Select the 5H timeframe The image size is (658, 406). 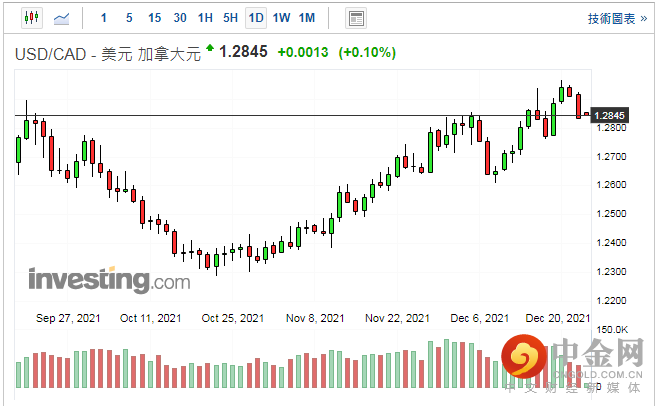[x=230, y=18]
